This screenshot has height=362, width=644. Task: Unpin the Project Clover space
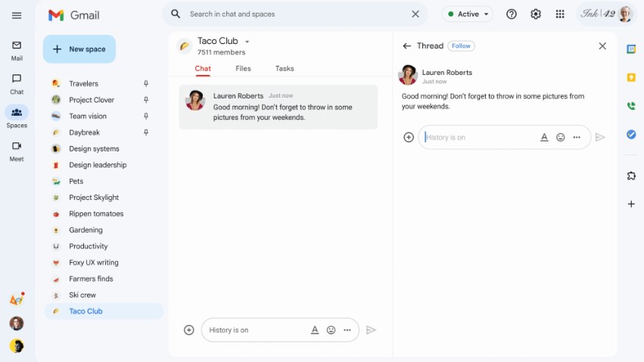[146, 100]
